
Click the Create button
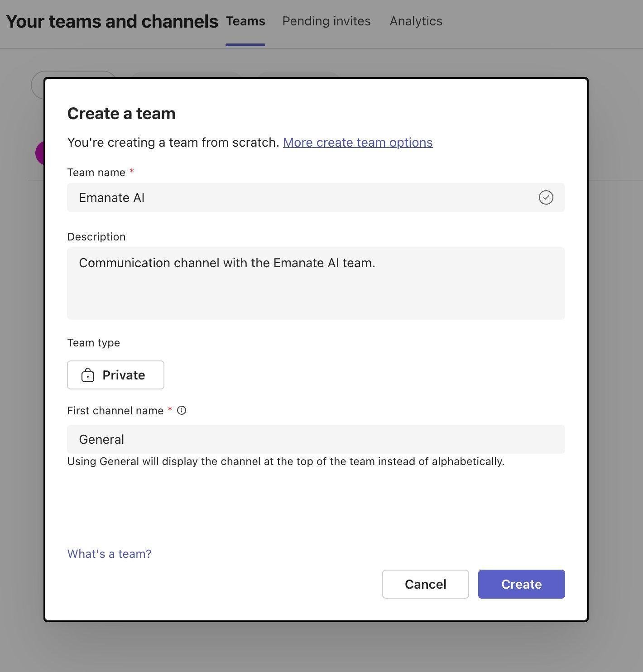tap(521, 584)
